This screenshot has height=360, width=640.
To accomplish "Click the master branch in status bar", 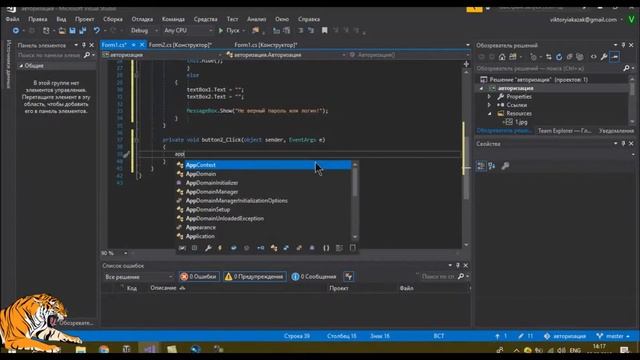I will (x=613, y=336).
